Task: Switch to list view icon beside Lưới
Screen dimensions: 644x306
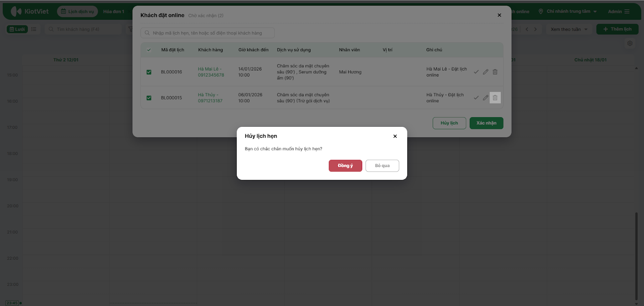Action: tap(34, 29)
